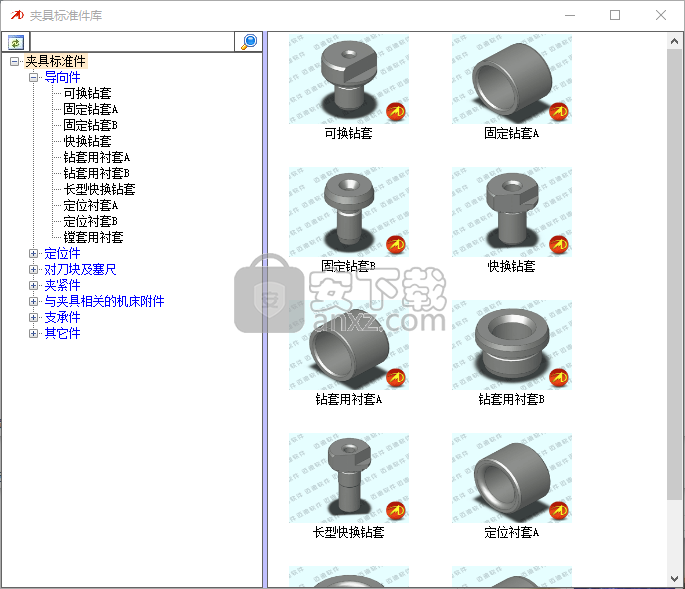Click the refresh icon beside the search box
The width and height of the screenshot is (685, 589).
[16, 42]
